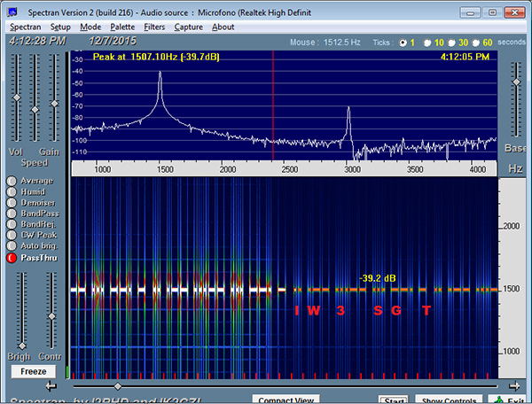Viewport: 532px width, 404px height.
Task: Open the Spectran menu
Action: coord(25,27)
